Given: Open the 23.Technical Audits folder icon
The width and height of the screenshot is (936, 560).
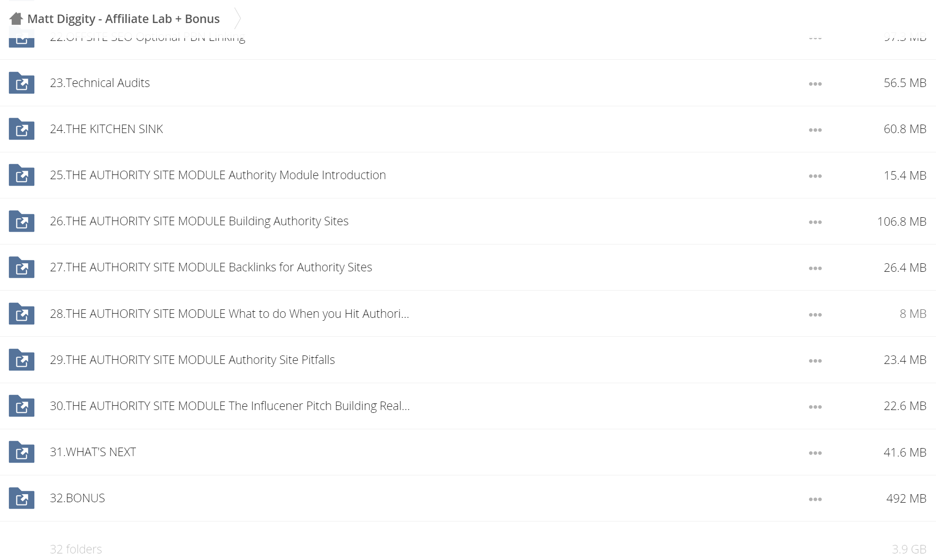Looking at the screenshot, I should [x=22, y=83].
